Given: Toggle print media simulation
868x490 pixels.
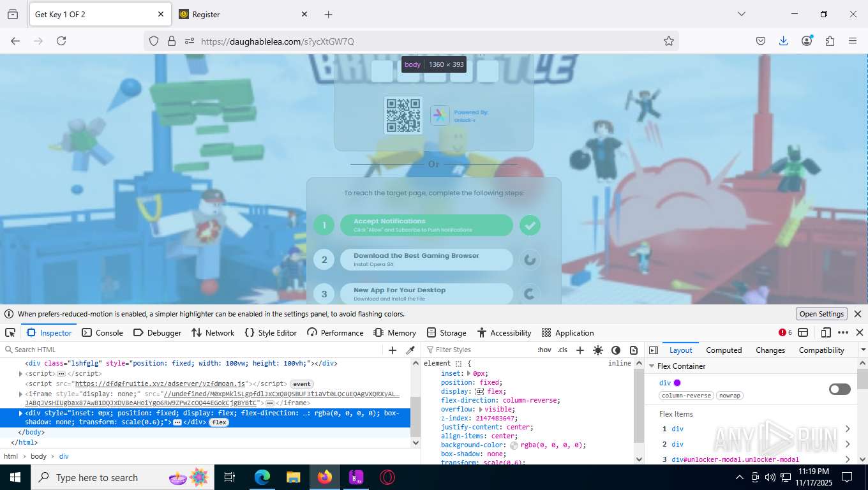Looking at the screenshot, I should pos(634,350).
